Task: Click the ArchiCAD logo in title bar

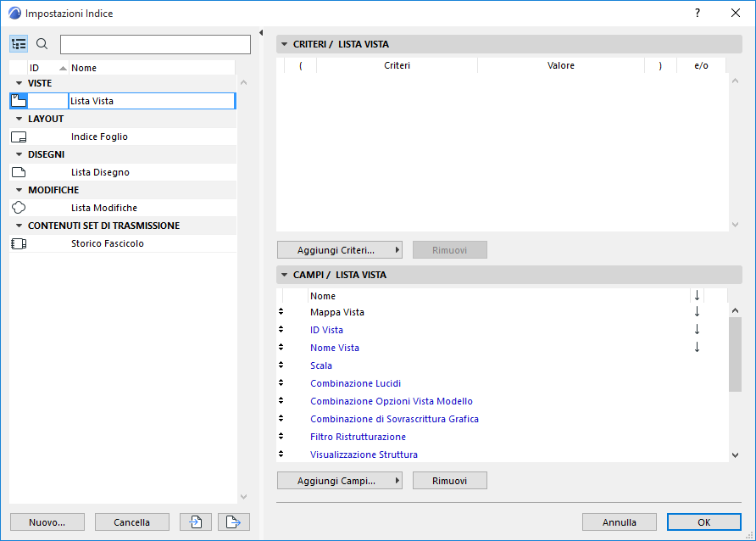Action: 15,13
